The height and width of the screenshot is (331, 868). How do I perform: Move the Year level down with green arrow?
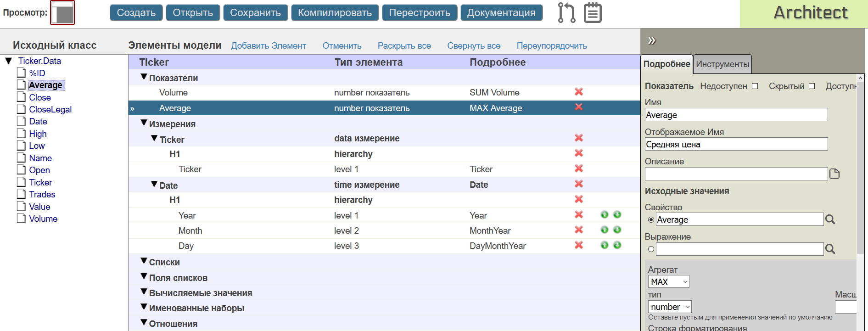617,214
